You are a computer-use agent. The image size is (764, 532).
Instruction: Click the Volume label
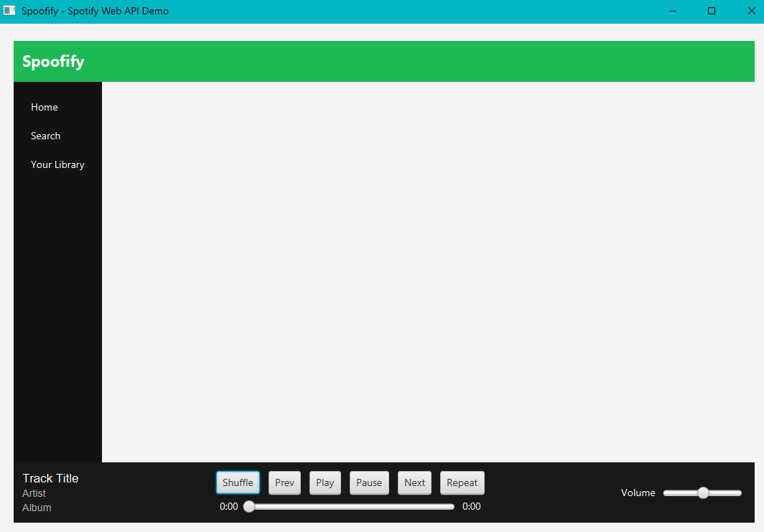638,493
